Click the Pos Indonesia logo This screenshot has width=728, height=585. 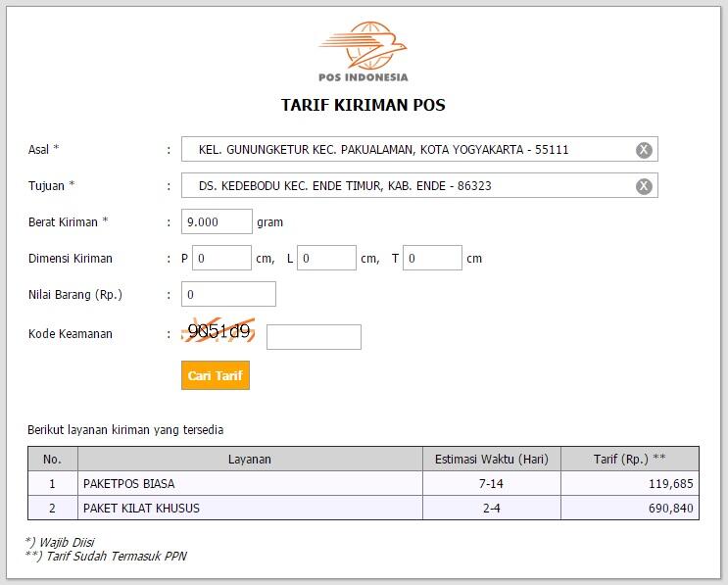pyautogui.click(x=364, y=52)
